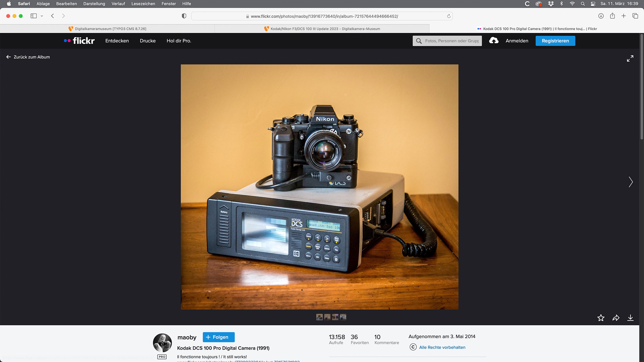Screen dimensions: 644x362
Task: Share the photo with arrow icon
Action: pos(616,318)
